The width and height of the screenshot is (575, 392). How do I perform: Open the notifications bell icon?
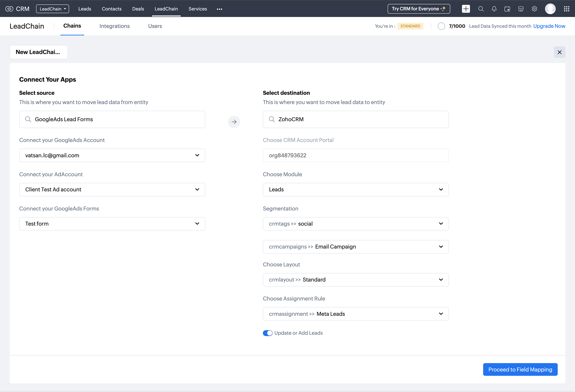[x=494, y=9]
